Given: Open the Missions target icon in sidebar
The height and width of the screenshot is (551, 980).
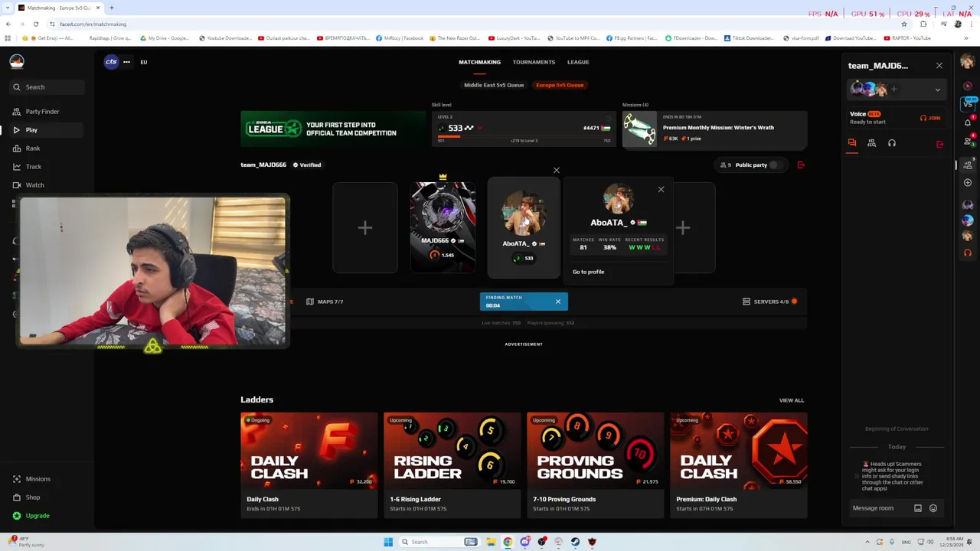Looking at the screenshot, I should pyautogui.click(x=17, y=479).
